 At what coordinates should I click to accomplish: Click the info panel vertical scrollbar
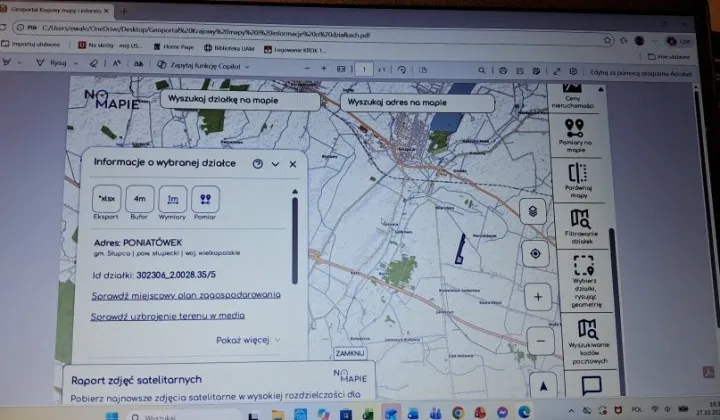tap(295, 241)
